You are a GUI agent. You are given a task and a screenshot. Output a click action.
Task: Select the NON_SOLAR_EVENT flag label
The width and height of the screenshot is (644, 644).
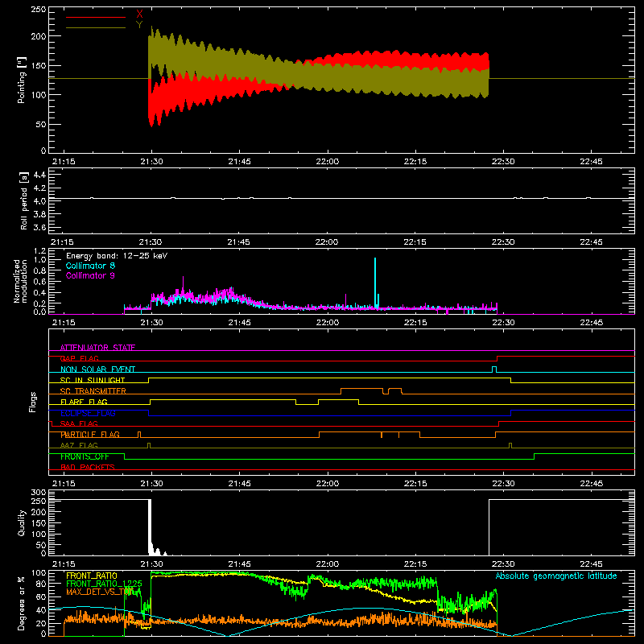click(97, 369)
